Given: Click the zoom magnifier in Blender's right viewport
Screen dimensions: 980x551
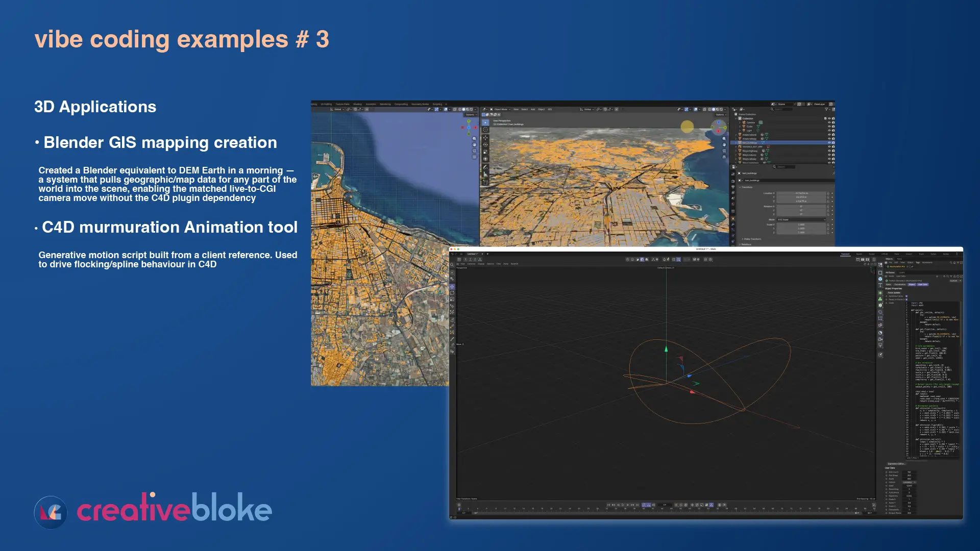Looking at the screenshot, I should tap(724, 139).
